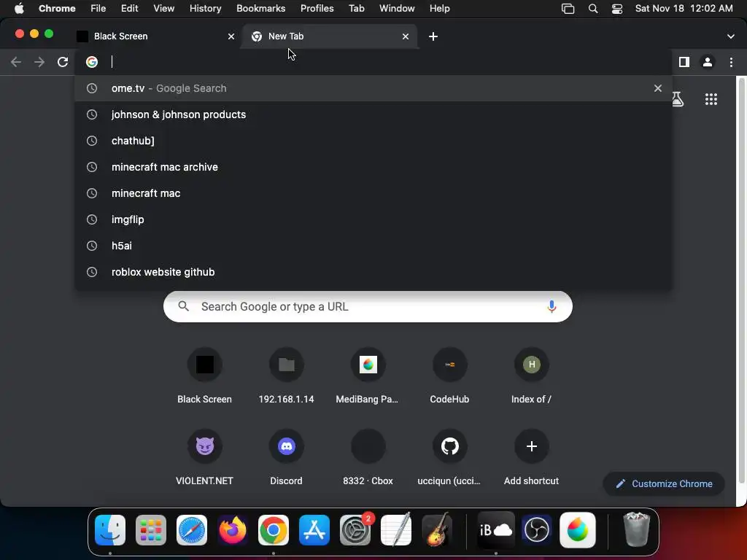The image size is (747, 560).
Task: Open the Chrome application menu
Action: [x=57, y=8]
